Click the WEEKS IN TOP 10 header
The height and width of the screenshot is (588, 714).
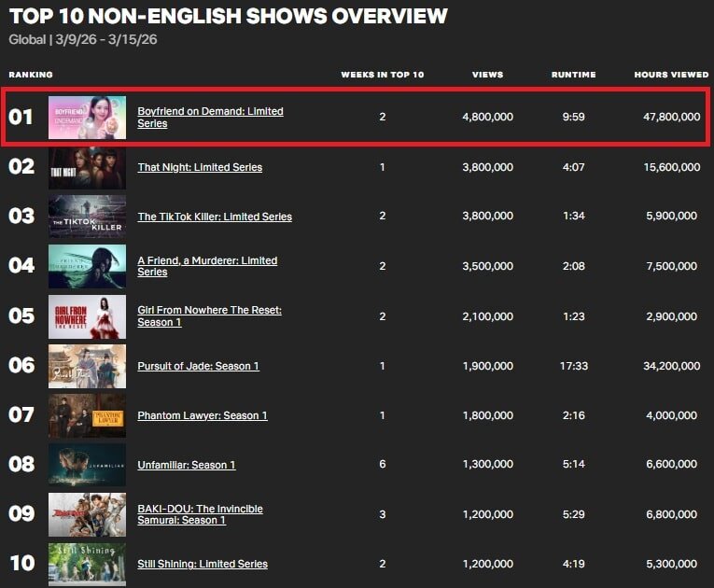383,75
